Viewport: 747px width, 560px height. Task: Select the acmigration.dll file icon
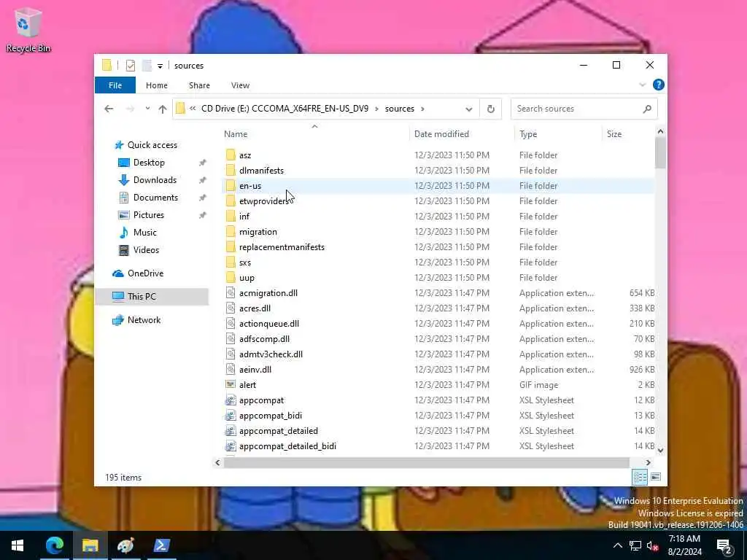tap(231, 292)
